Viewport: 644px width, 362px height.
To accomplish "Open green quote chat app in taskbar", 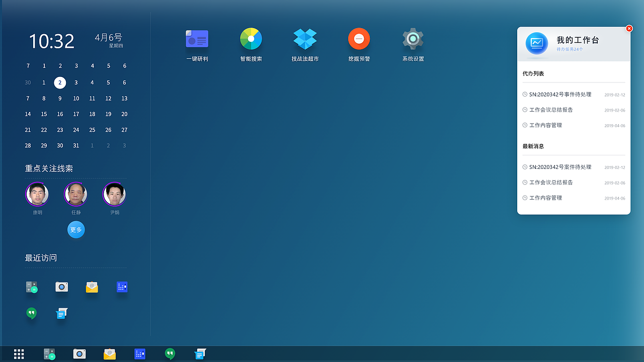I will point(170,354).
